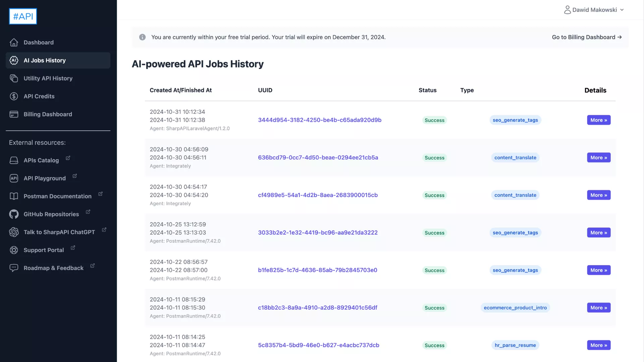Click the trial notice info icon

[x=142, y=37]
